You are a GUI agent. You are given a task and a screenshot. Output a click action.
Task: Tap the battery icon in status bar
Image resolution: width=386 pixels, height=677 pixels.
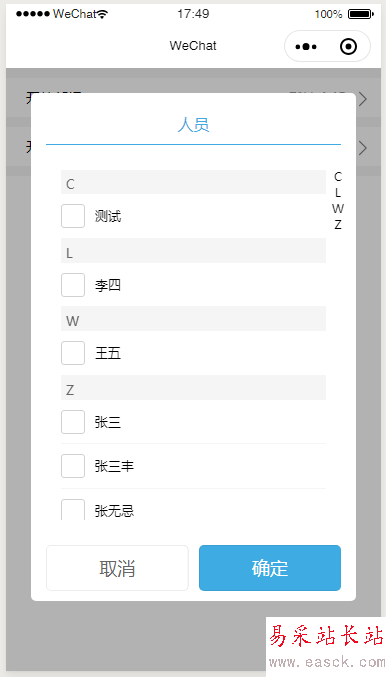point(361,14)
